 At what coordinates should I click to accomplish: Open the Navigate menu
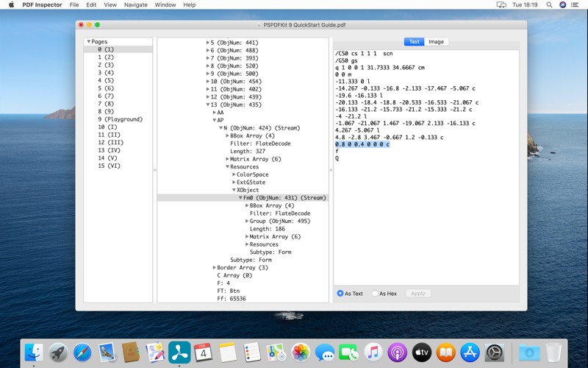pyautogui.click(x=135, y=5)
